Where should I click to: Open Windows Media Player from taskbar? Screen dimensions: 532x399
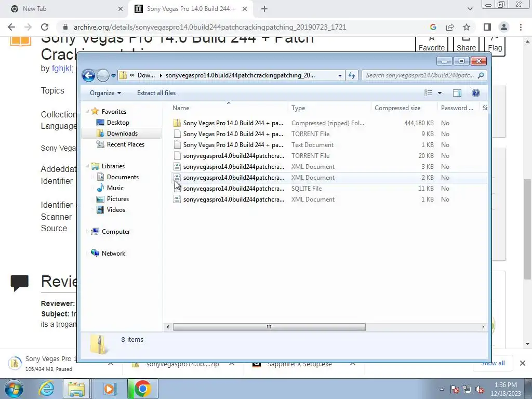[x=109, y=389]
